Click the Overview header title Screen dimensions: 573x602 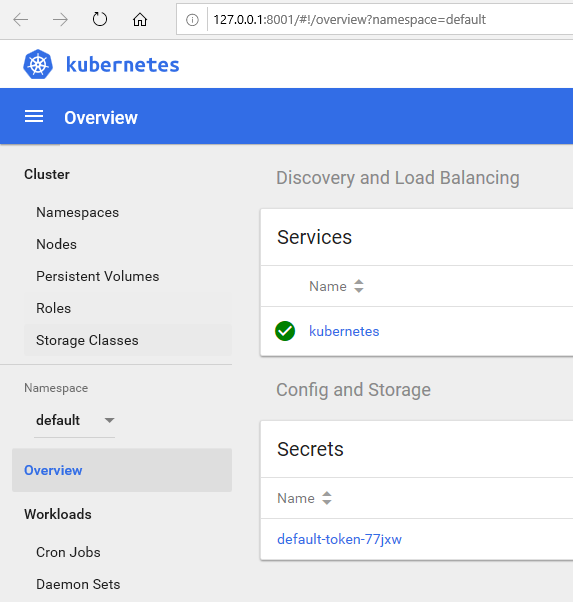(101, 117)
